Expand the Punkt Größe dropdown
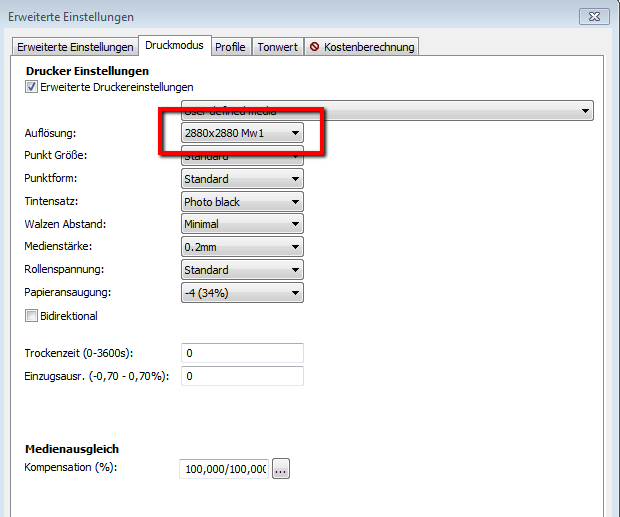 pyautogui.click(x=242, y=157)
